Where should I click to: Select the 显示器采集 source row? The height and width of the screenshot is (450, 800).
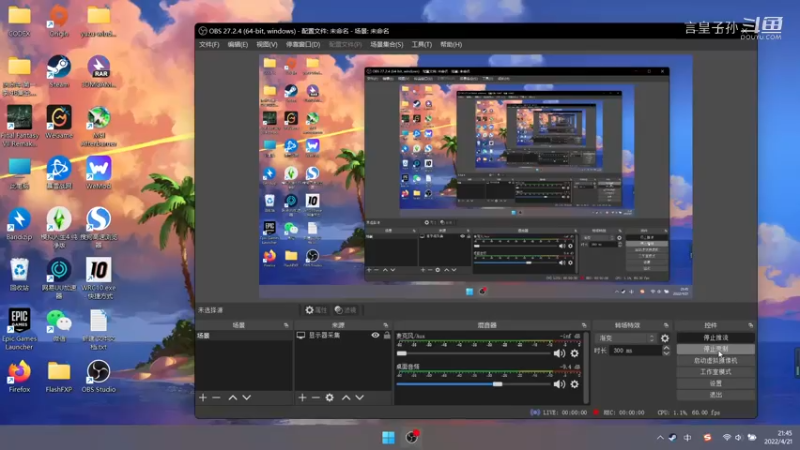click(343, 335)
